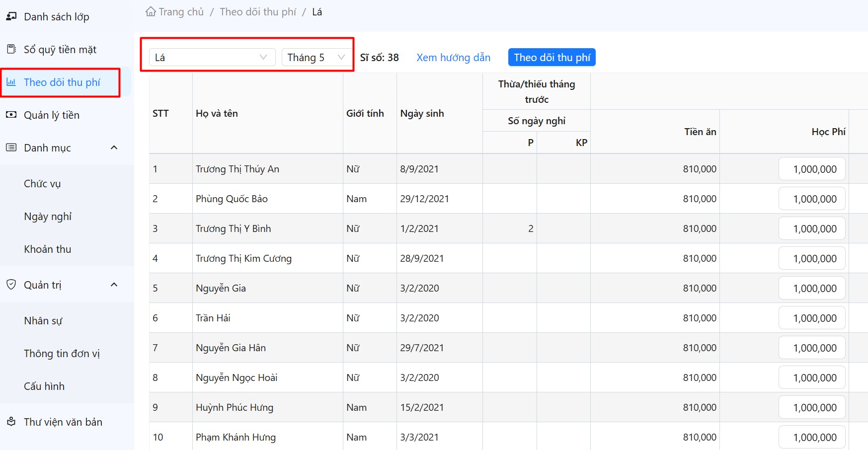Open the Xem hướng dẫn link
868x450 pixels.
tap(453, 57)
